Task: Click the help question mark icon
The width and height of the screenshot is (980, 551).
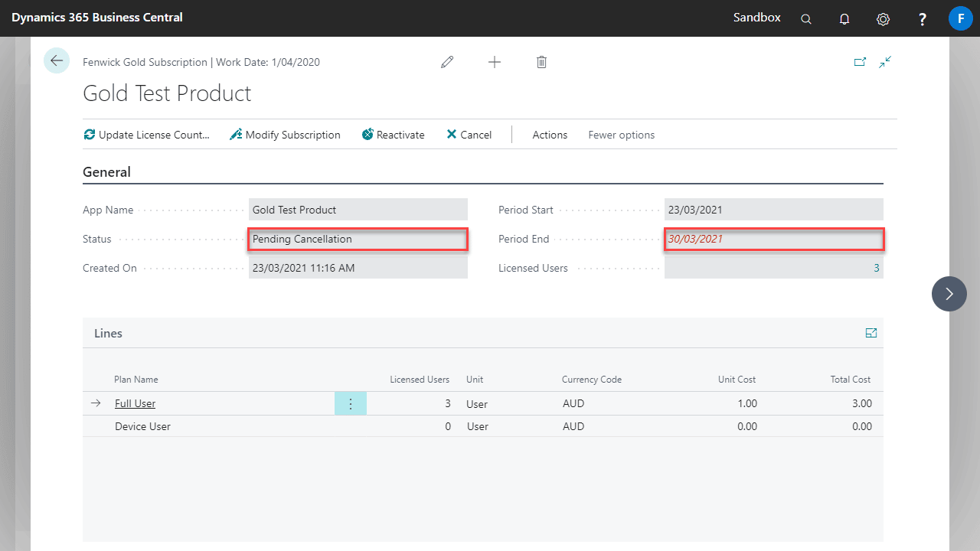Action: coord(923,19)
